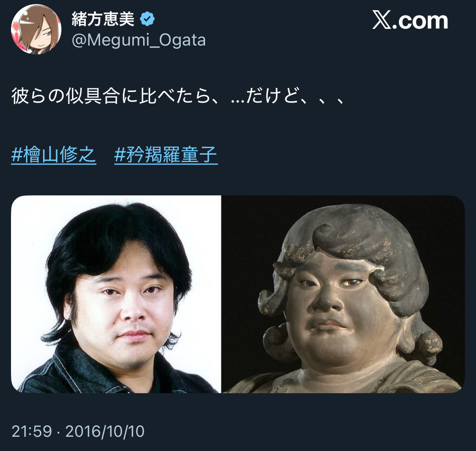Click the 2016/10/10 post date
This screenshot has width=476, height=451.
(x=105, y=431)
